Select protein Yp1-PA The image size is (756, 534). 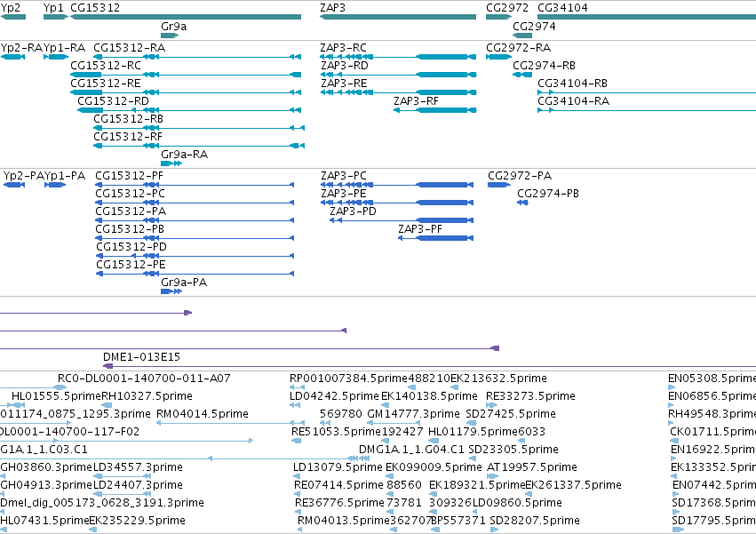coord(55,185)
